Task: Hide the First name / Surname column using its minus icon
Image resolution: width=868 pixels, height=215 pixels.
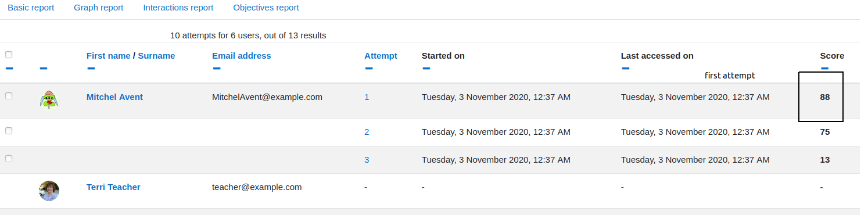Action: [x=91, y=69]
